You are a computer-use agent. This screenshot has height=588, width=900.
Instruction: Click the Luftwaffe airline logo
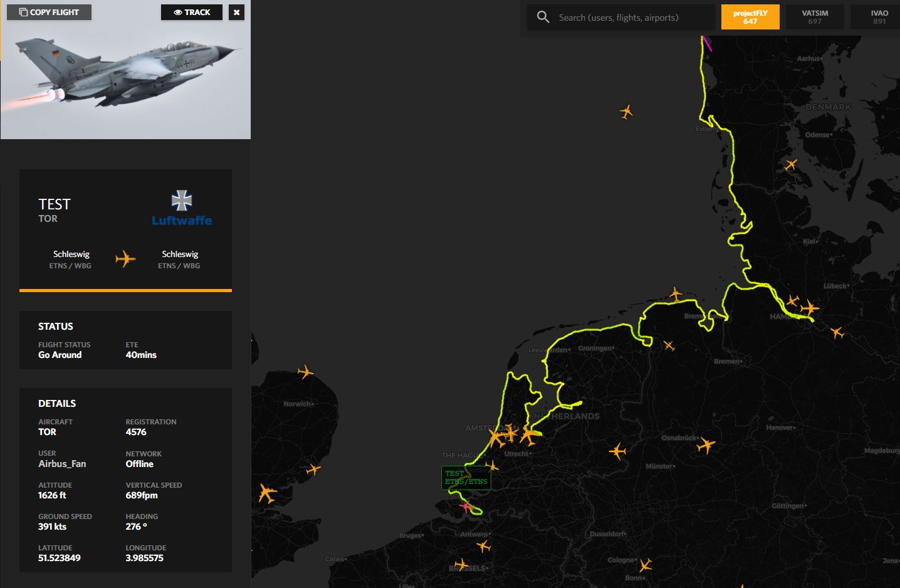point(182,208)
